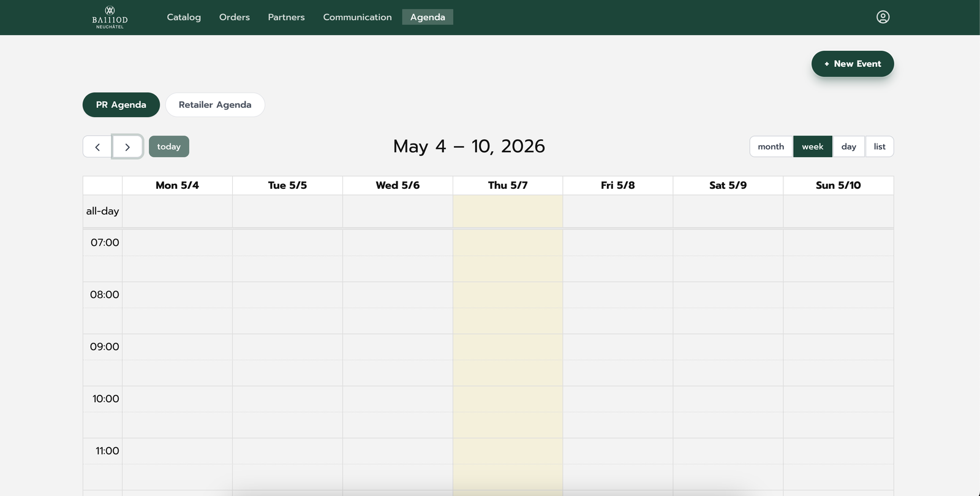
Task: Switch to PR Agenda
Action: click(121, 105)
